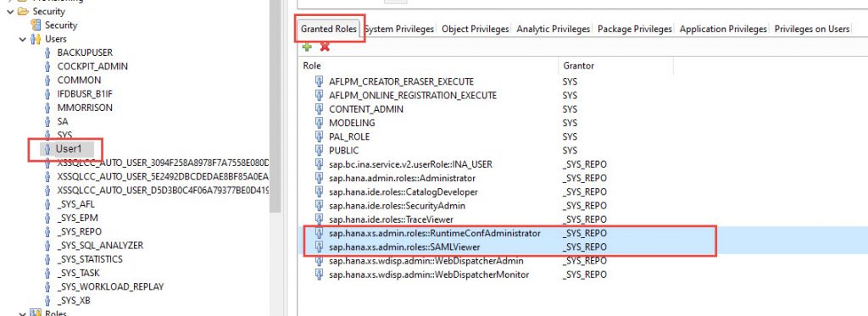This screenshot has height=316, width=868.
Task: Select the SYS user
Action: click(64, 135)
